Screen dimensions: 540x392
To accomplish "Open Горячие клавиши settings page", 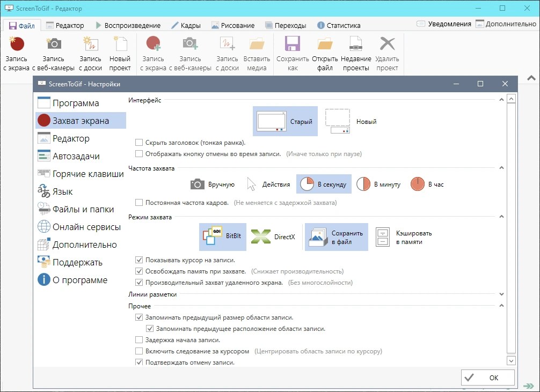I will 81,174.
